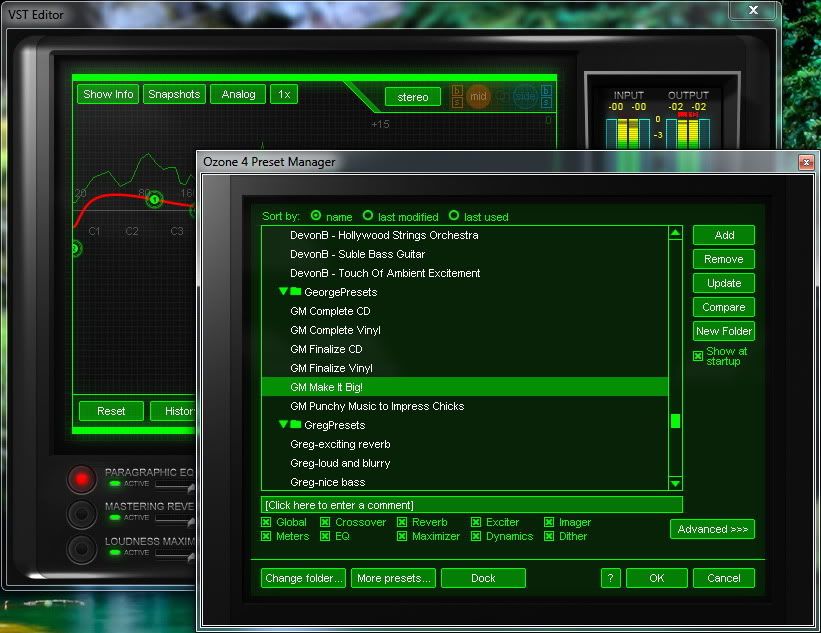Click the preset list scroll up arrow
The height and width of the screenshot is (633, 821).
pyautogui.click(x=675, y=232)
